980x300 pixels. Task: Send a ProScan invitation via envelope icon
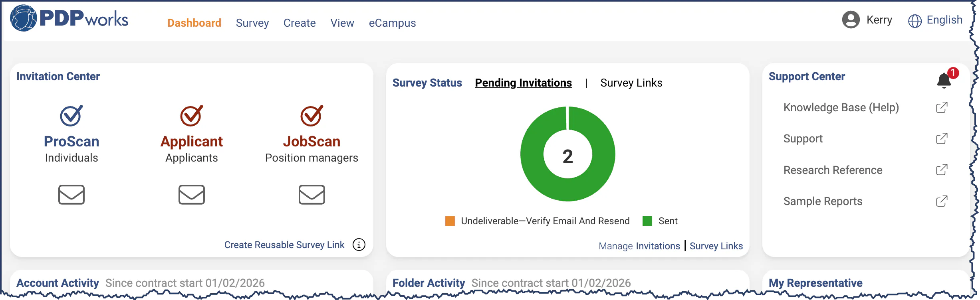71,195
